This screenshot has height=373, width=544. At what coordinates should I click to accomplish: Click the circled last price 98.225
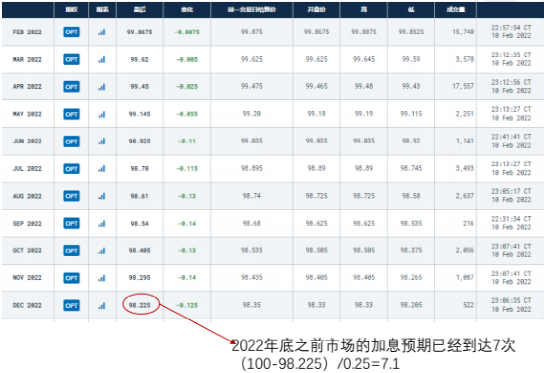click(x=139, y=305)
